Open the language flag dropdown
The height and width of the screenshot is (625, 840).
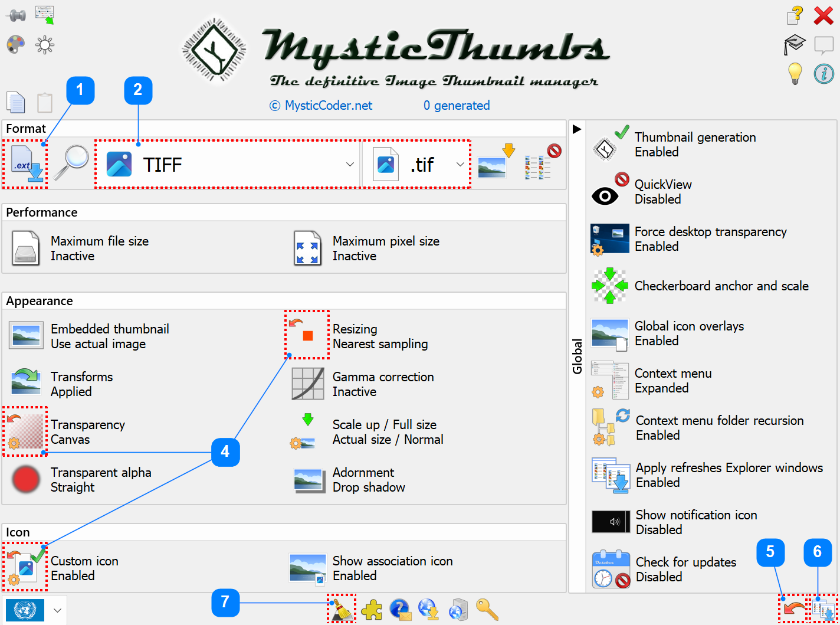point(57,610)
